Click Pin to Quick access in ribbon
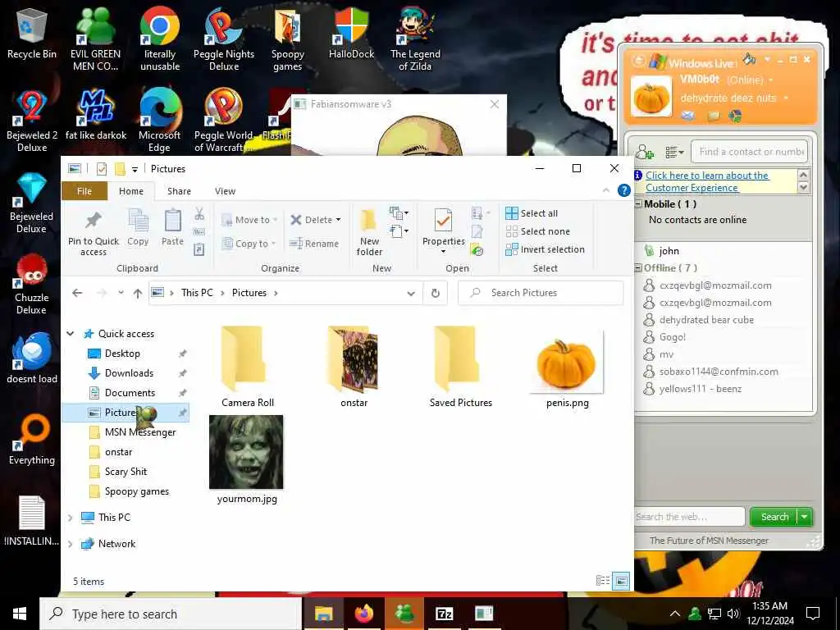Screen dimensions: 840x630 coord(94,232)
